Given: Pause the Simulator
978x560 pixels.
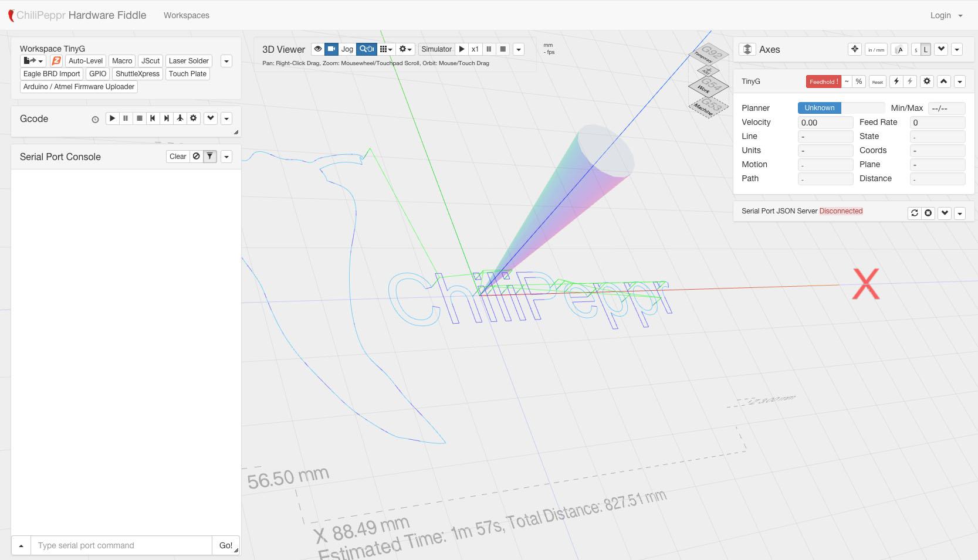Looking at the screenshot, I should (x=489, y=49).
